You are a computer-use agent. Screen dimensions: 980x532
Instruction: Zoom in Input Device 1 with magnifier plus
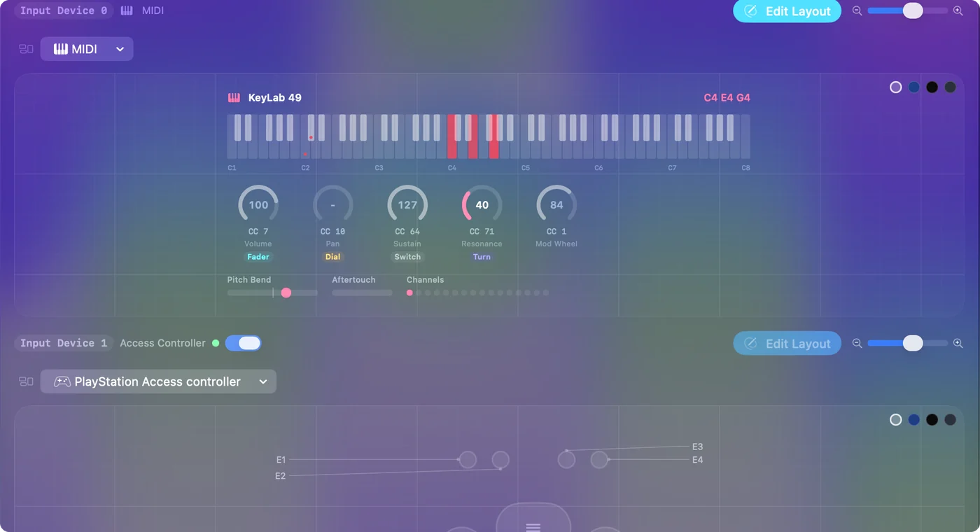(x=958, y=343)
